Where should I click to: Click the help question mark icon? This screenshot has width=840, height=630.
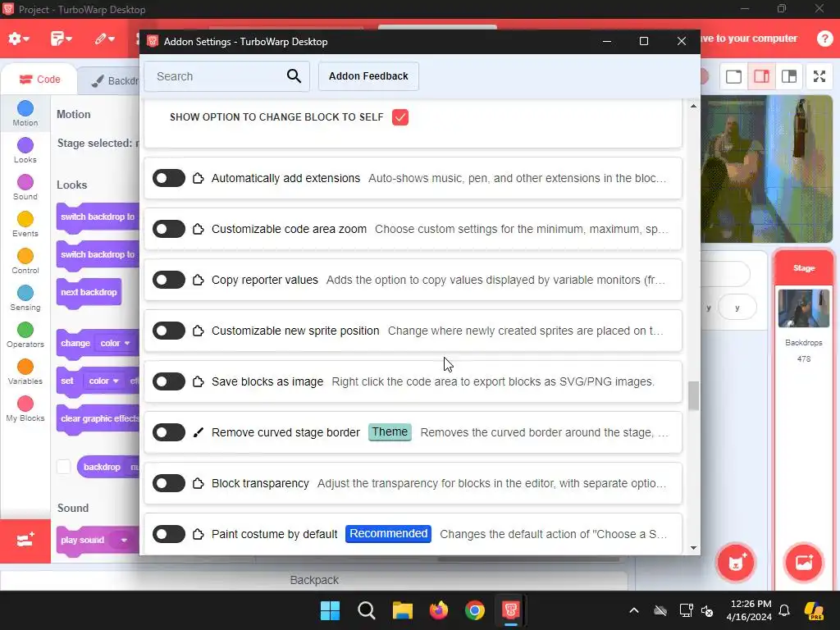(824, 38)
